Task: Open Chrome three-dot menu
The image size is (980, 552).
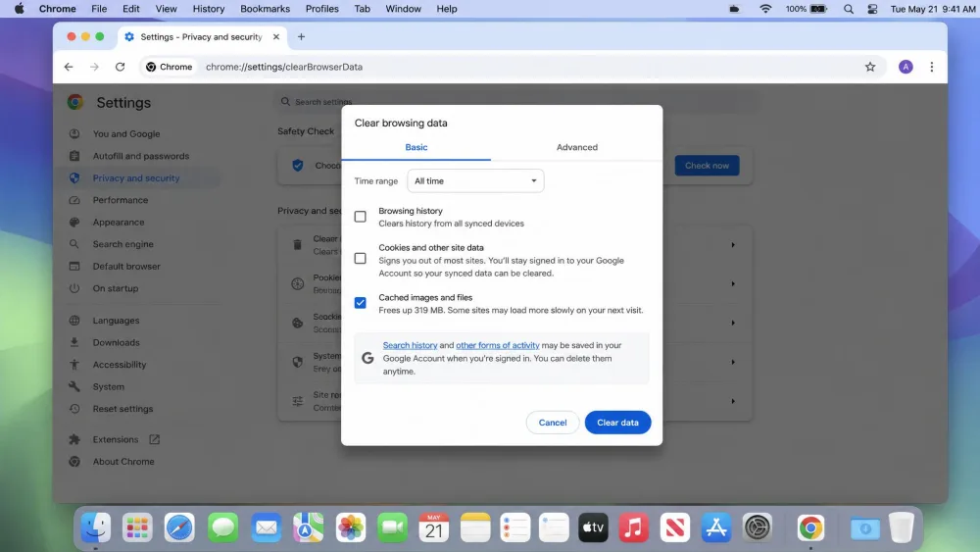Action: coord(931,67)
